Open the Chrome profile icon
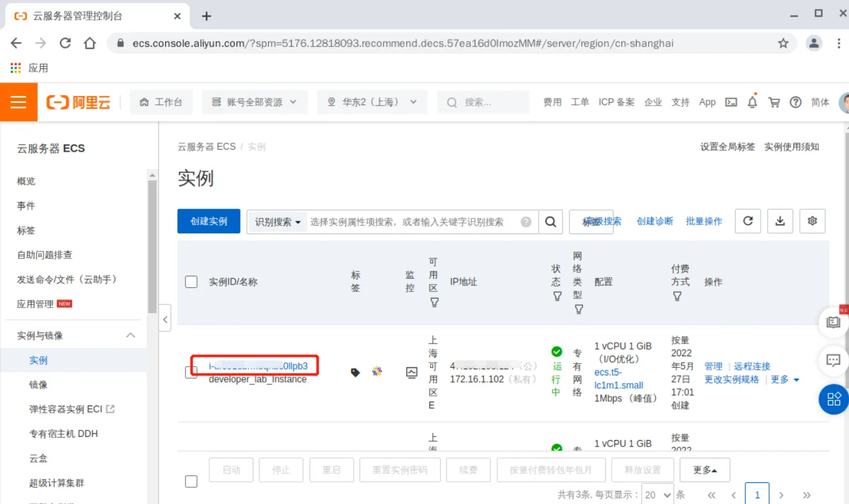This screenshot has height=504, width=849. (x=814, y=43)
